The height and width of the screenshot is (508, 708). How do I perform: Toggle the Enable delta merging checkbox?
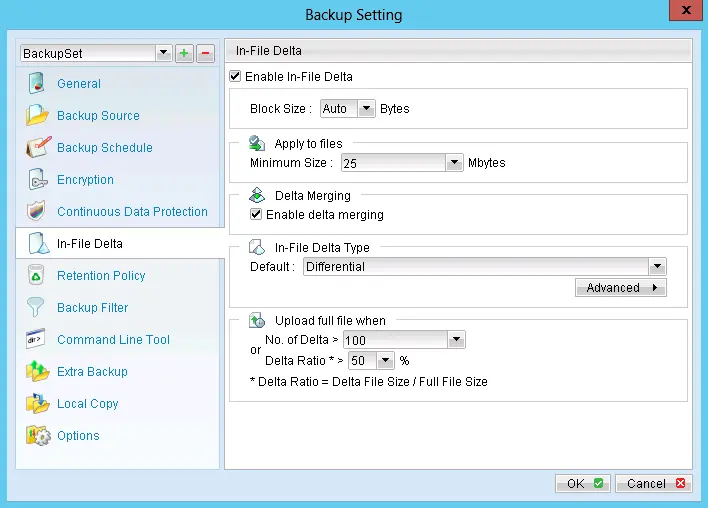pos(256,214)
